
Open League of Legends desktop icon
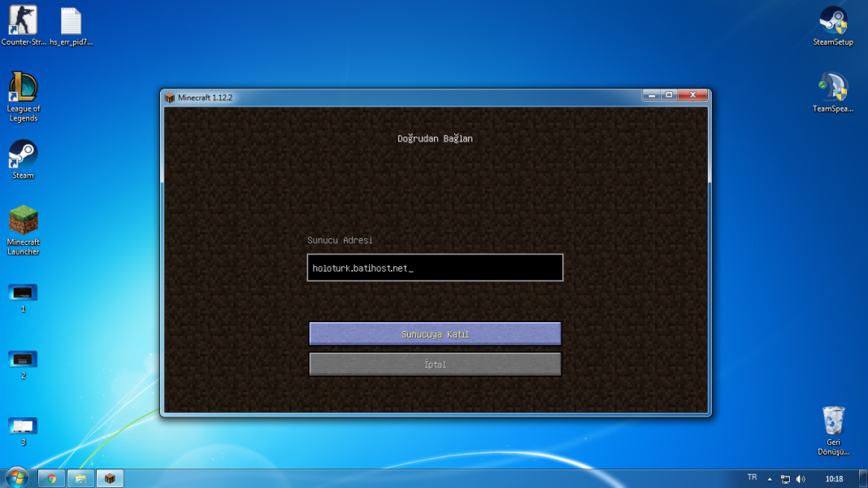tap(24, 97)
